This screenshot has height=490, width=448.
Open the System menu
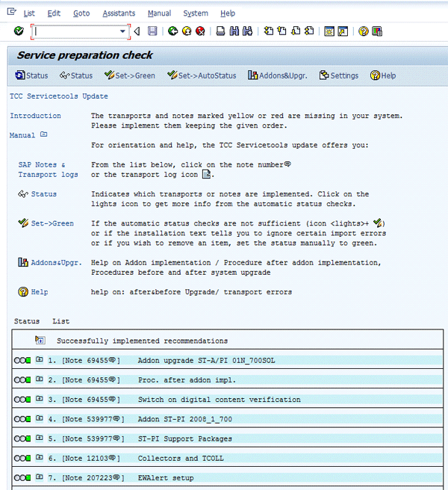click(x=196, y=13)
